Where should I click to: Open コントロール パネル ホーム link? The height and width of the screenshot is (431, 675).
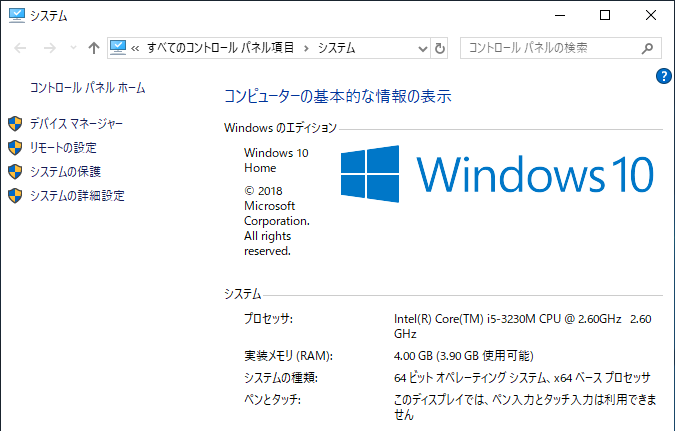click(87, 88)
